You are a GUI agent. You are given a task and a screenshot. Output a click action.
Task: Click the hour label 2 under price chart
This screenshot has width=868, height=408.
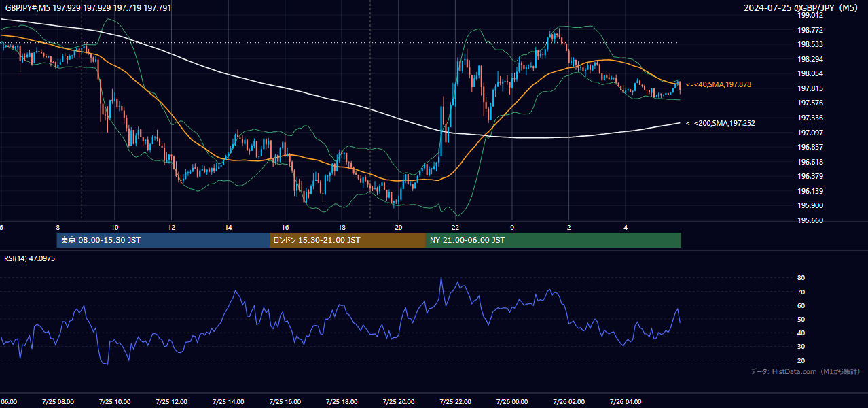(569, 227)
